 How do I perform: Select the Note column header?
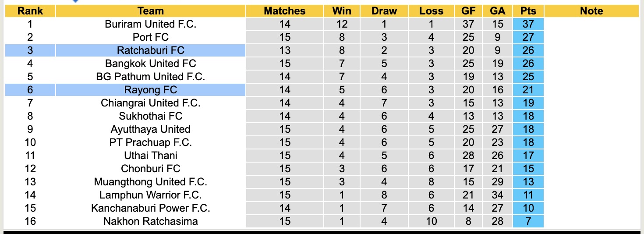591,11
